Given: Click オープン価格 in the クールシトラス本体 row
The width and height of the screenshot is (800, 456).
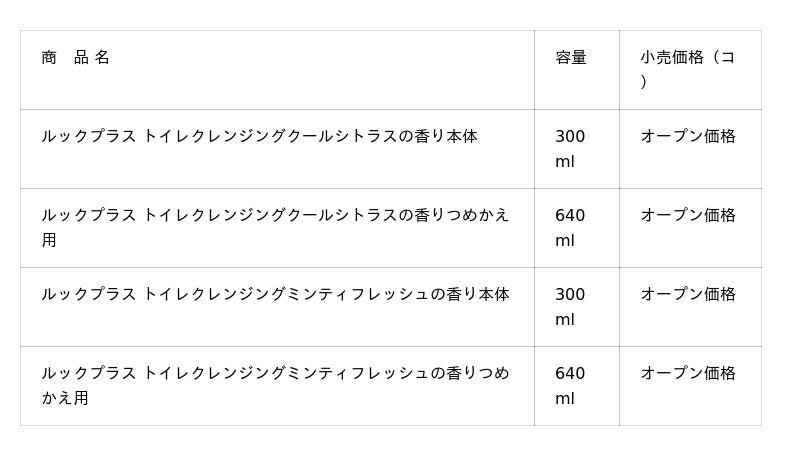Looking at the screenshot, I should [x=688, y=136].
